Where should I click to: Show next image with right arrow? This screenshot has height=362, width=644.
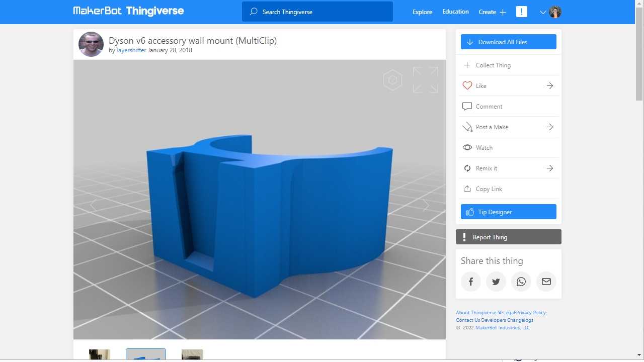(x=426, y=205)
